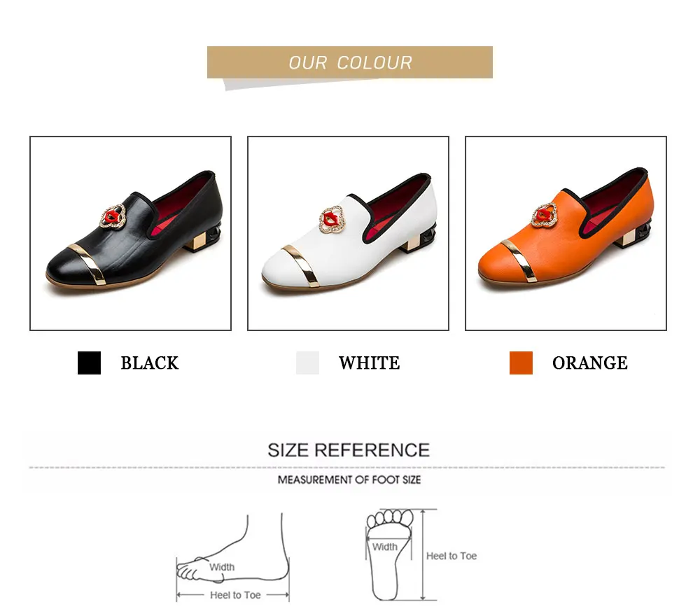Click the foot sole outline diagram
The width and height of the screenshot is (700, 609).
tap(388, 554)
